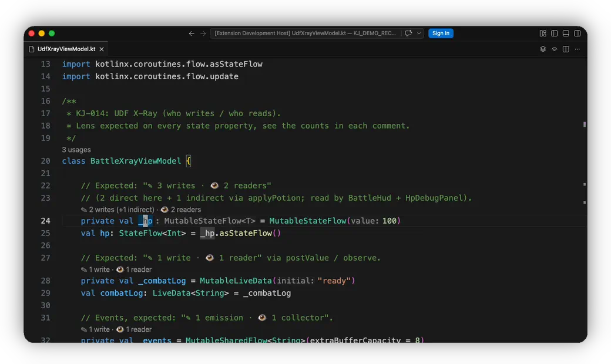Screen dimensions: 611x364
Task: Open the '2 writes (+1 indirect)' code lens
Action: (x=117, y=210)
